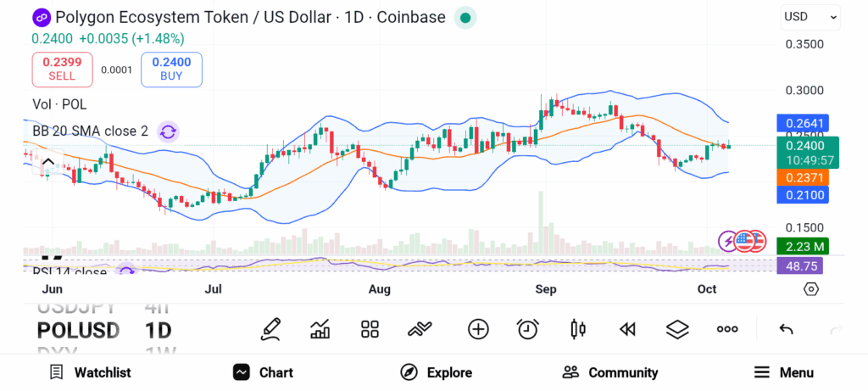This screenshot has height=391, width=868.
Task: Click the Bollinger Bands refresh icon
Action: (168, 131)
